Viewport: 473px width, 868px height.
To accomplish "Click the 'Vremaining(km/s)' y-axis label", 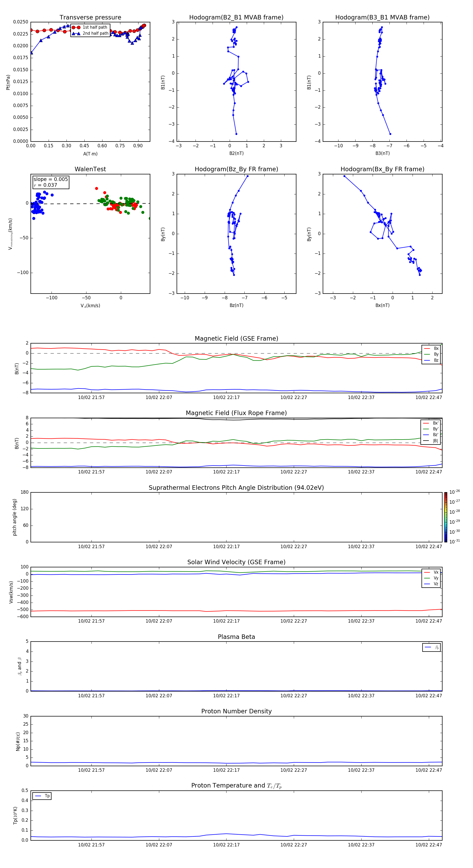I will coord(10,234).
